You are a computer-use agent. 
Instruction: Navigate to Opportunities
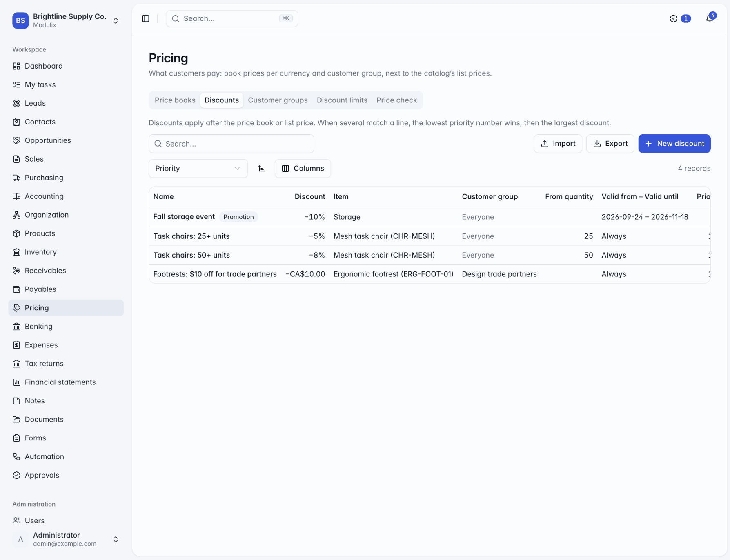point(66,140)
